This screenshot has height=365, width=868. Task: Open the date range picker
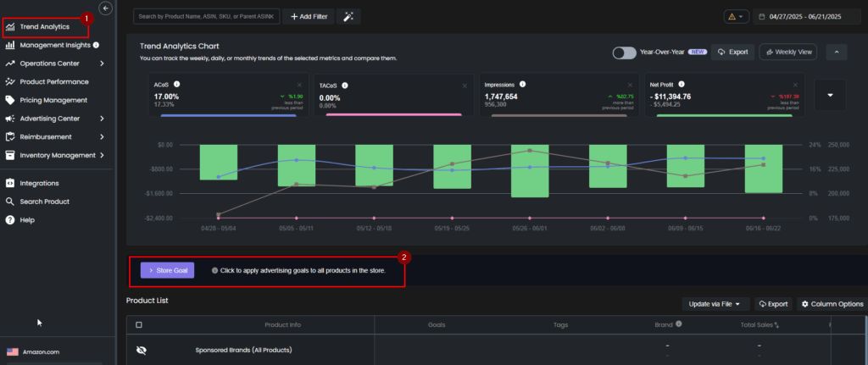(x=808, y=17)
